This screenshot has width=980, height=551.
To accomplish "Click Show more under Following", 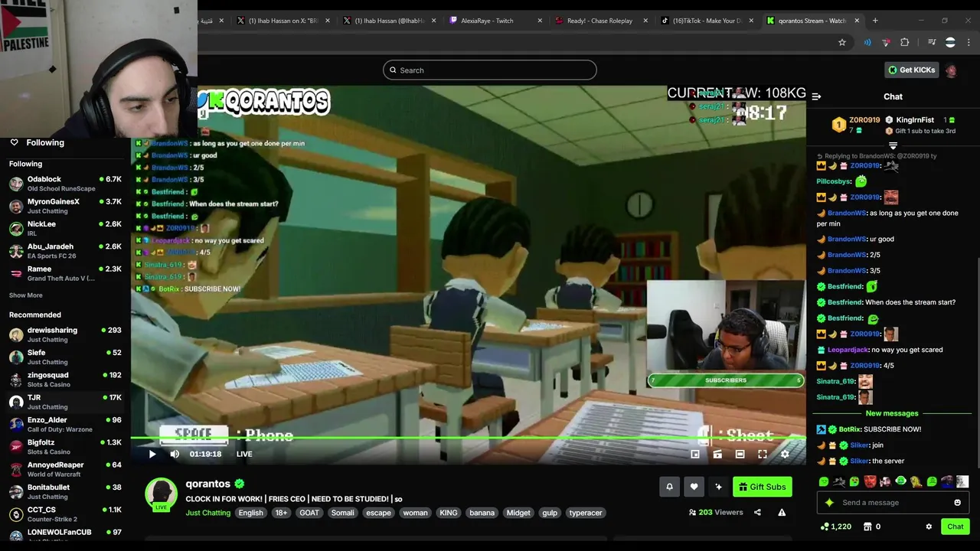I will (x=26, y=295).
